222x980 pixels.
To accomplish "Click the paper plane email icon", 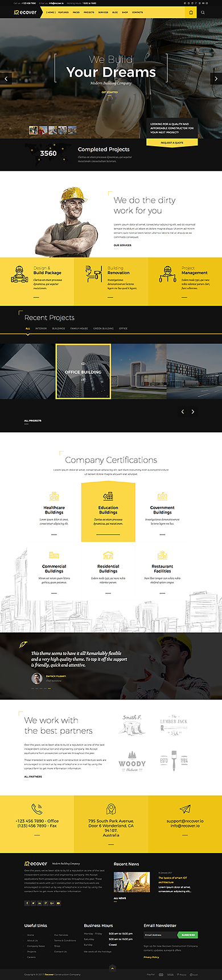I will (185, 809).
